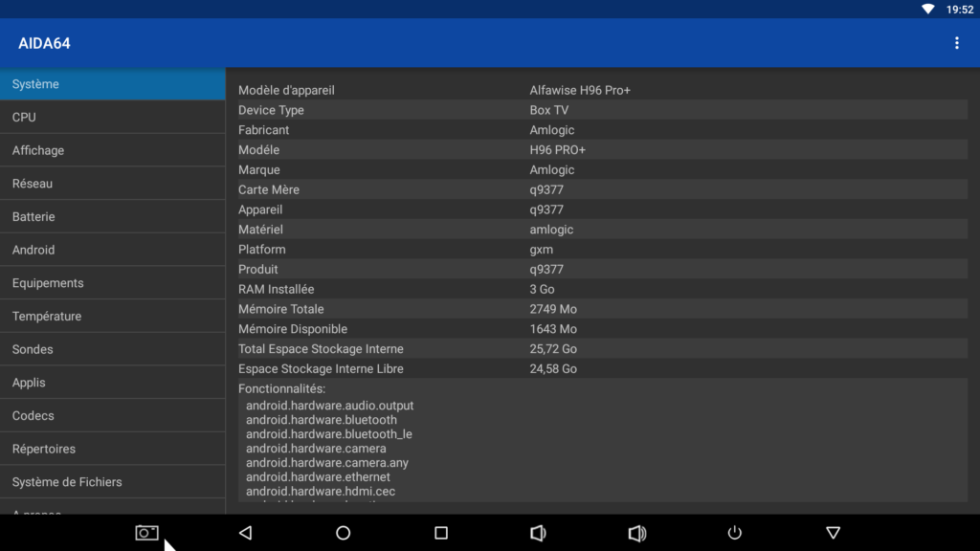Click the 3 Go RAM value
Screen dimensions: 980x551
click(x=542, y=289)
